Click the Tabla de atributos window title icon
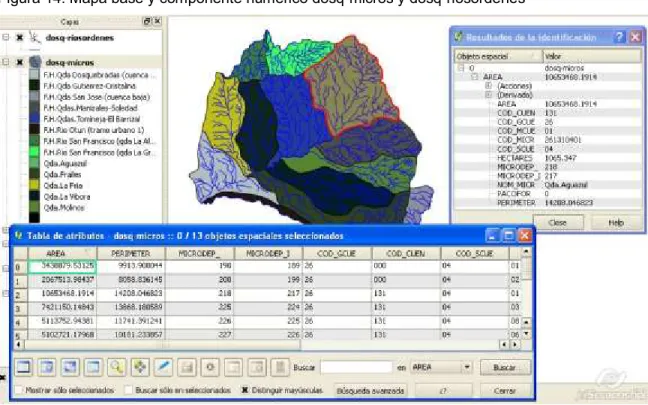This screenshot has width=648, height=405. (19, 236)
